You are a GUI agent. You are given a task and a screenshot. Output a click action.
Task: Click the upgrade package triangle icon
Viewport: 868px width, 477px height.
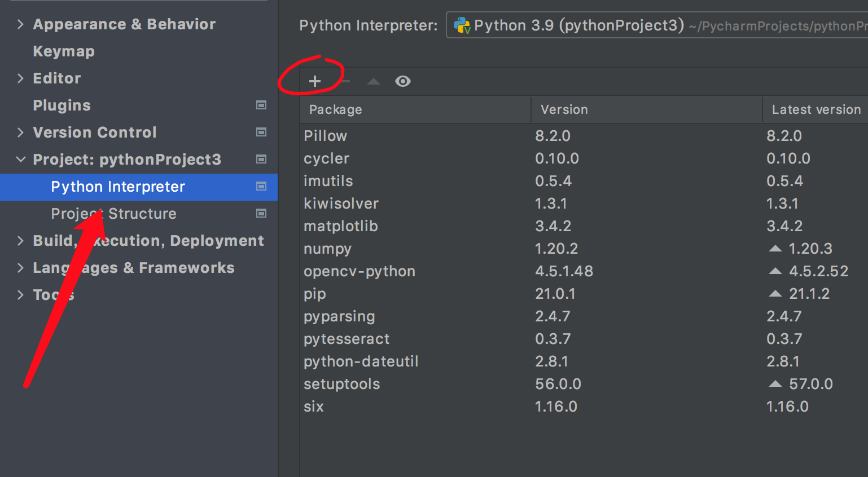tap(373, 81)
